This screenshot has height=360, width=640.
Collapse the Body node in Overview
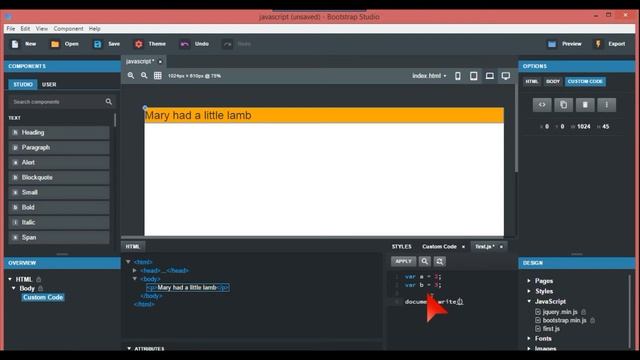pos(14,288)
